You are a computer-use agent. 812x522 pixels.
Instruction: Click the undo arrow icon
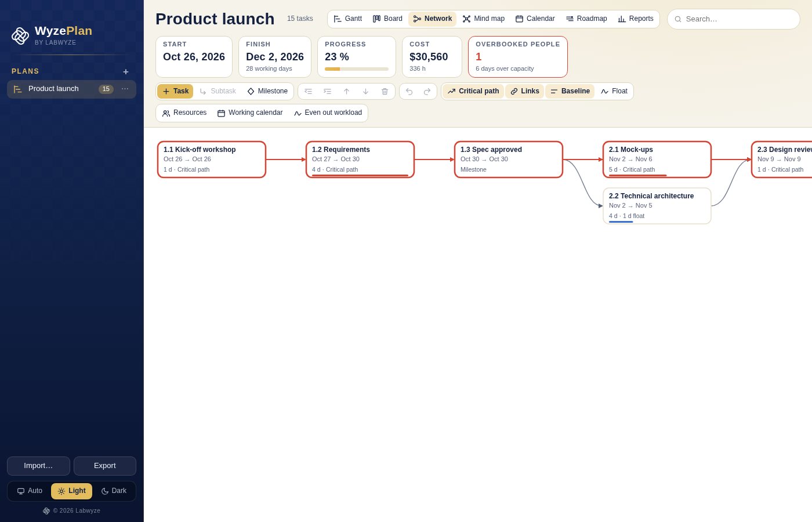409,92
